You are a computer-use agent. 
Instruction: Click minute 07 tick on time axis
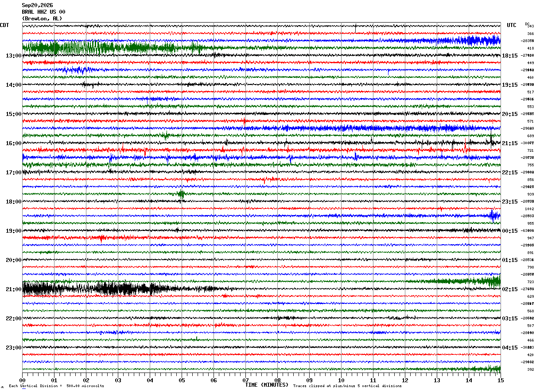coord(245,380)
